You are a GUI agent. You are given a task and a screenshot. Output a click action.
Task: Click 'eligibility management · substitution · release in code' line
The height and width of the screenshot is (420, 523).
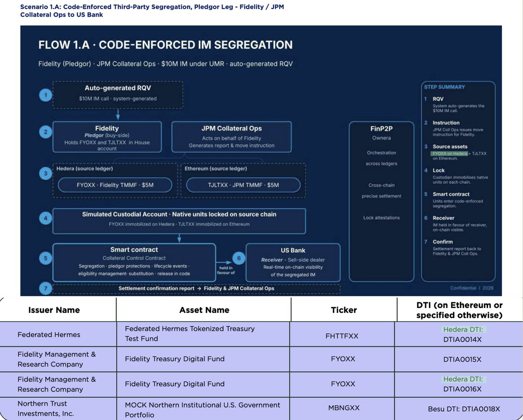coord(134,274)
